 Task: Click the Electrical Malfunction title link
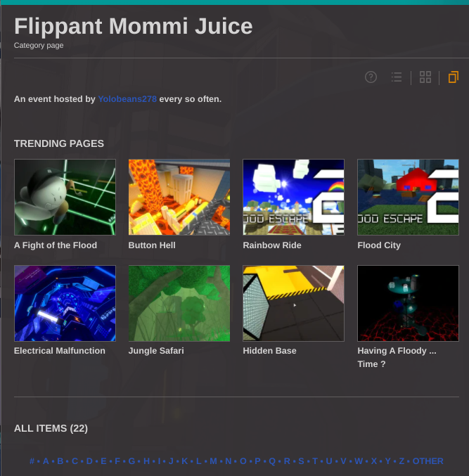click(x=60, y=351)
